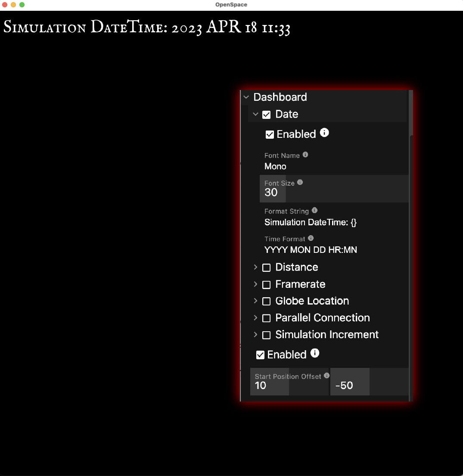The width and height of the screenshot is (463, 476).
Task: Click info icon next to Dashboard Enabled
Action: 315,353
